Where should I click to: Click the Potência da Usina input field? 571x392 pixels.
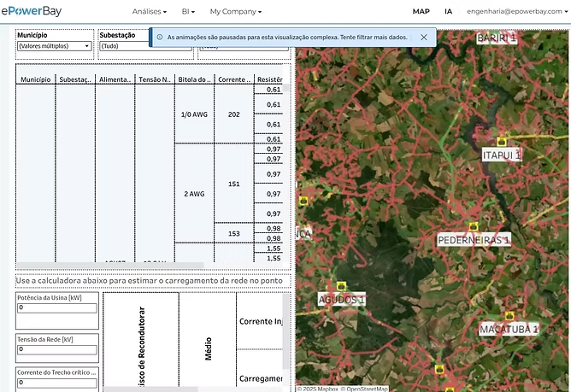tap(56, 307)
